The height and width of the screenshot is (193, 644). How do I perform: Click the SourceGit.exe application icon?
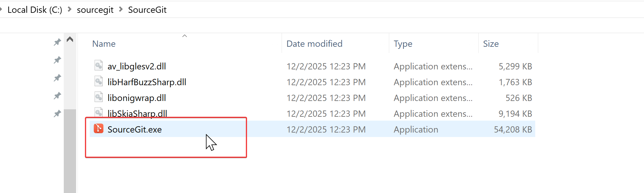point(98,129)
